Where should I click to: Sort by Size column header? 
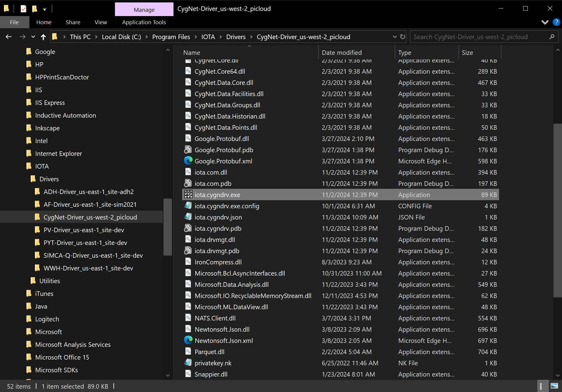(x=480, y=52)
